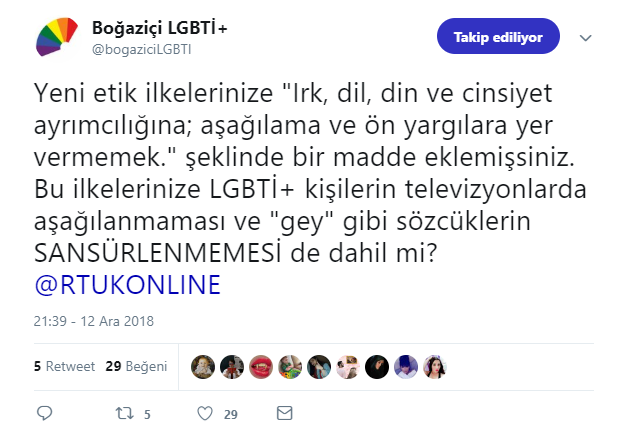Open the last avatar in likers row
The width and height of the screenshot is (620, 437).
pos(437,366)
